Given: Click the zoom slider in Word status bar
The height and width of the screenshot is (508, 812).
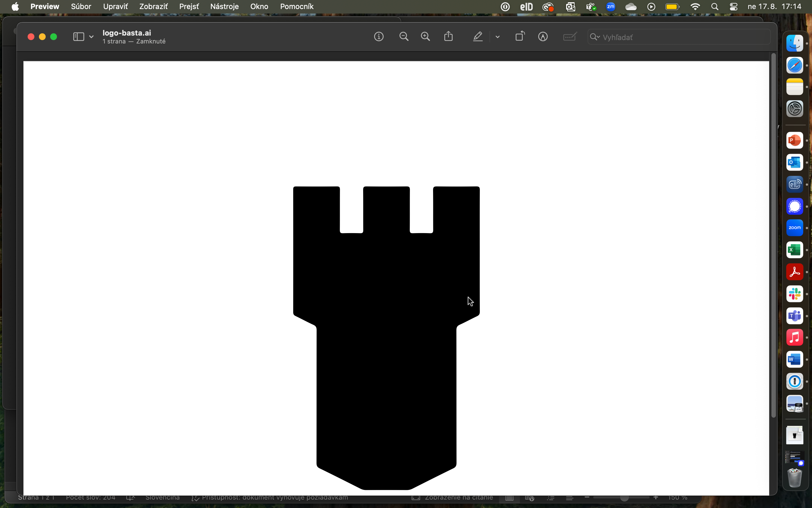Looking at the screenshot, I should tap(621, 498).
